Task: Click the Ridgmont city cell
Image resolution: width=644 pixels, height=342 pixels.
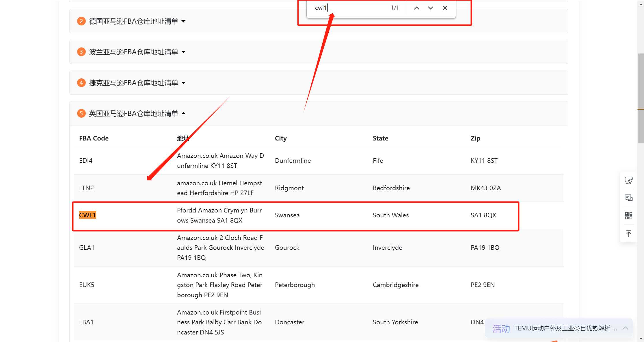Action: pos(289,188)
